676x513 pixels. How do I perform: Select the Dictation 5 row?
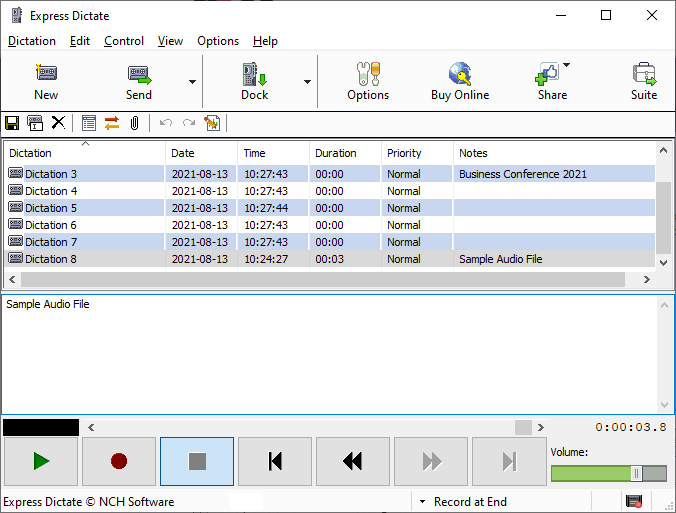(330, 208)
